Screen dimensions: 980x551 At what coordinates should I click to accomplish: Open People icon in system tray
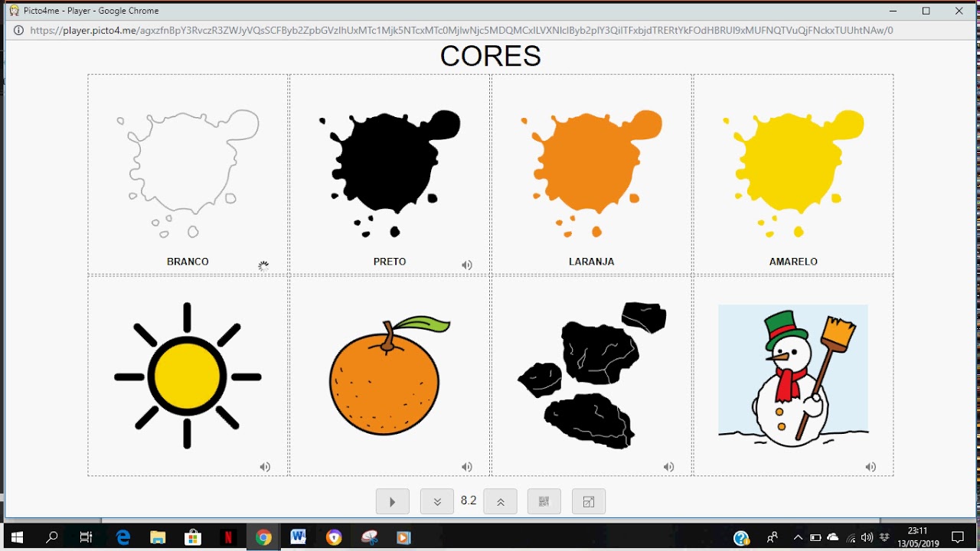click(773, 537)
